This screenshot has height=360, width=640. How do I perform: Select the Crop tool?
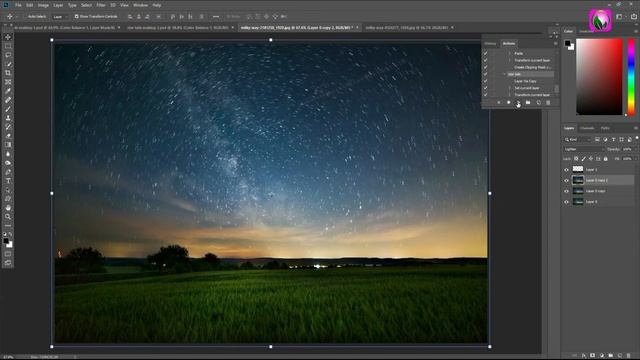pyautogui.click(x=8, y=73)
